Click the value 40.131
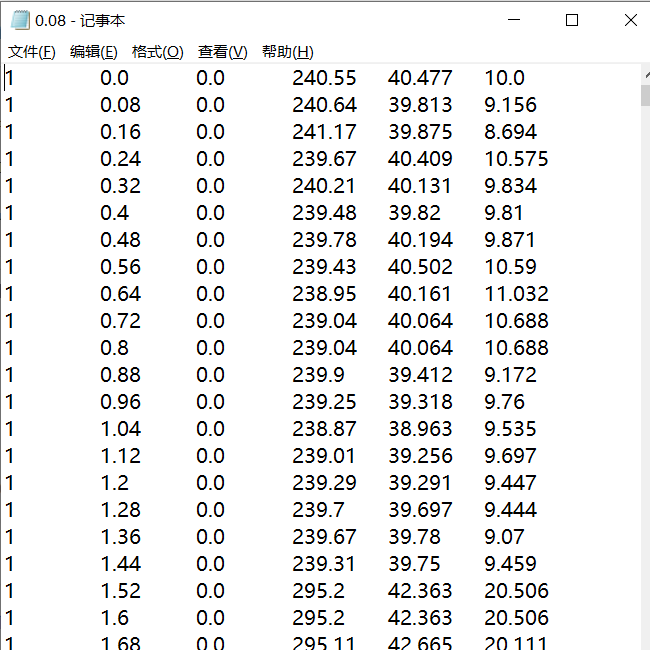 419,186
